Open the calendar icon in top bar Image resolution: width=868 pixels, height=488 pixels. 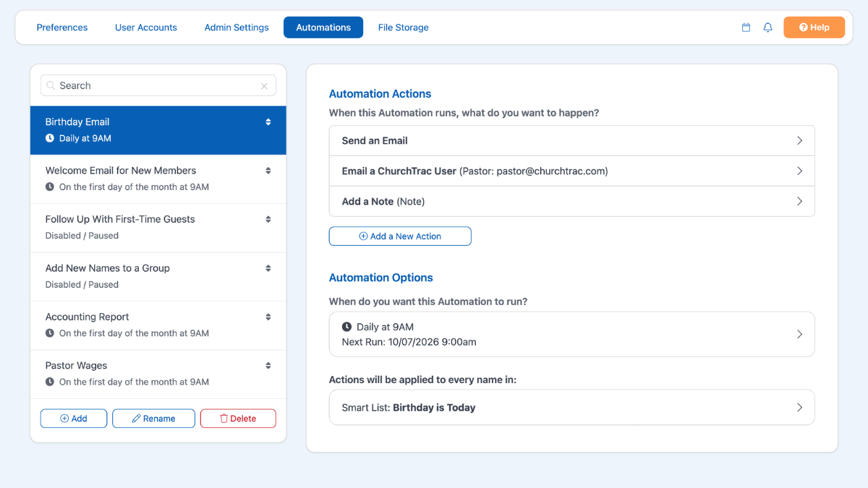(746, 27)
